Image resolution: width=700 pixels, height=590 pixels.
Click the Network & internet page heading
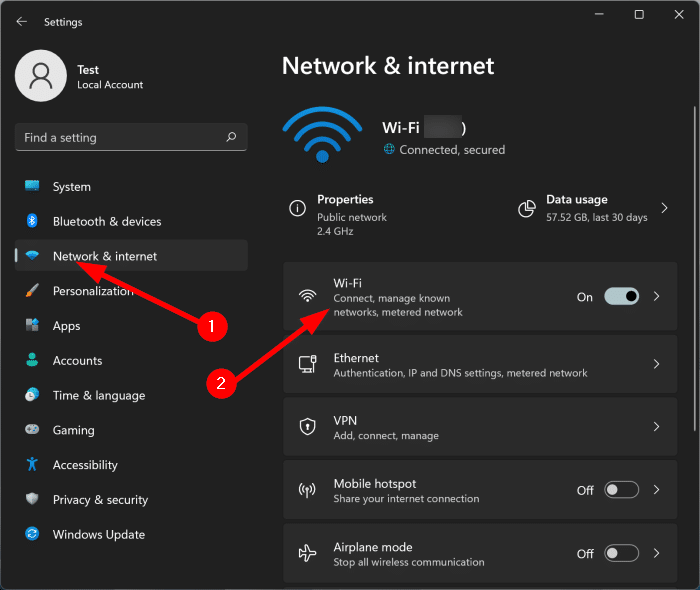point(388,66)
